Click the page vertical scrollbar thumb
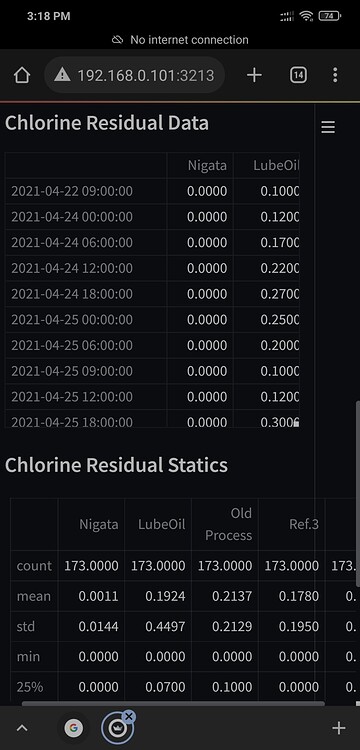Viewport: 360px width, 750px height. tap(358, 493)
